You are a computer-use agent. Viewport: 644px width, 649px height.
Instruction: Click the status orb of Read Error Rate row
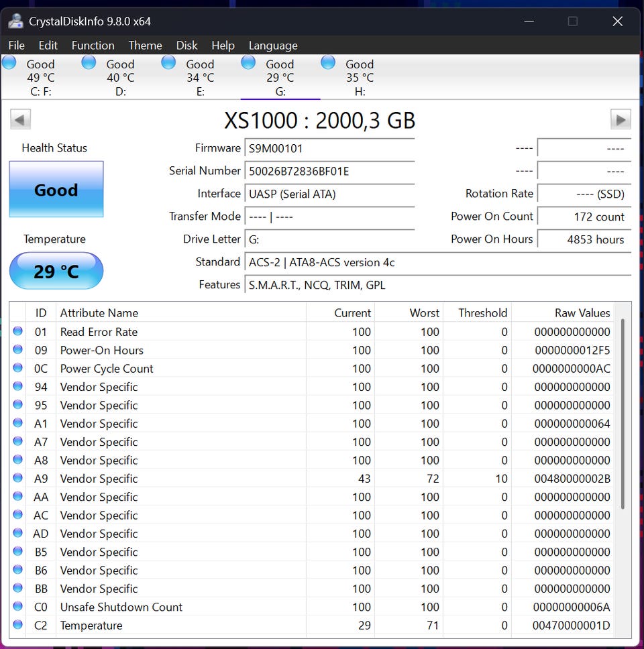(18, 331)
